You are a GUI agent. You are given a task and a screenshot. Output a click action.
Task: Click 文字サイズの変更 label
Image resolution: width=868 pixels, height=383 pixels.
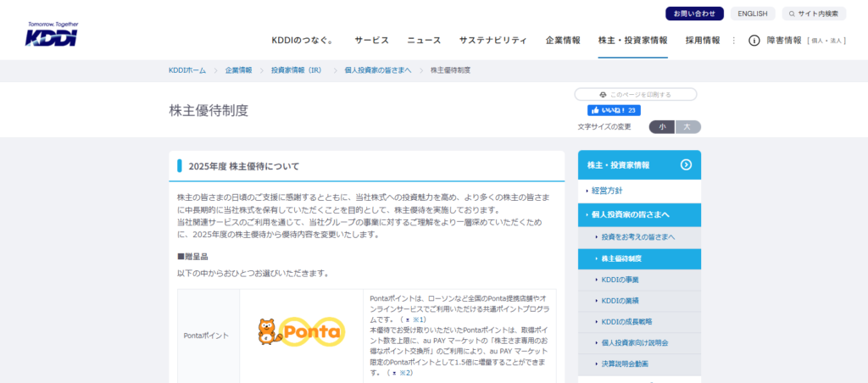coord(604,127)
